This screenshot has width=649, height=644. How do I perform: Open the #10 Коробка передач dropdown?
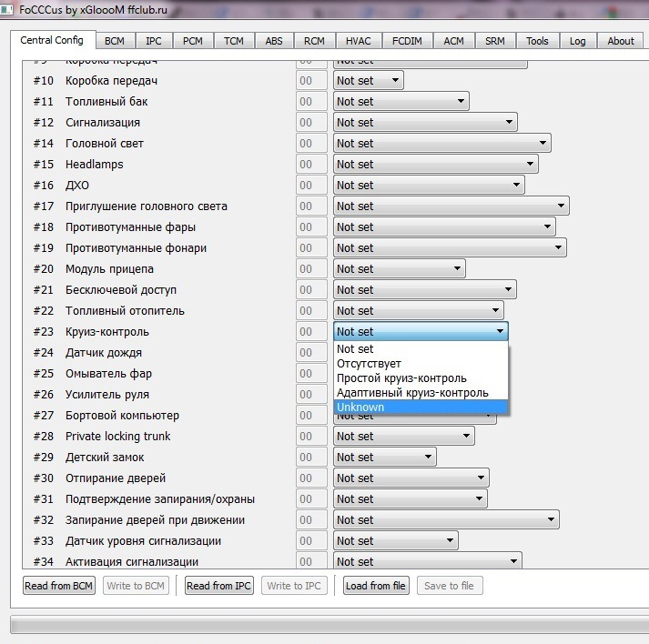tap(369, 80)
